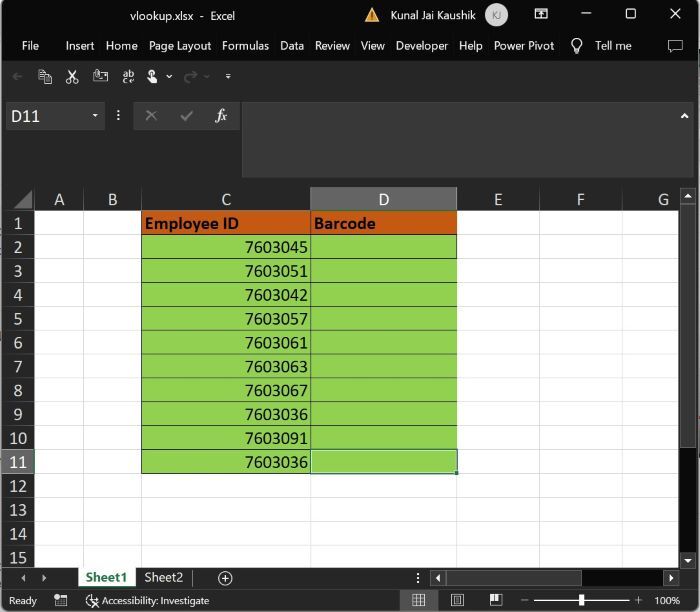
Task: Select cell containing 7603091
Action: pos(226,438)
